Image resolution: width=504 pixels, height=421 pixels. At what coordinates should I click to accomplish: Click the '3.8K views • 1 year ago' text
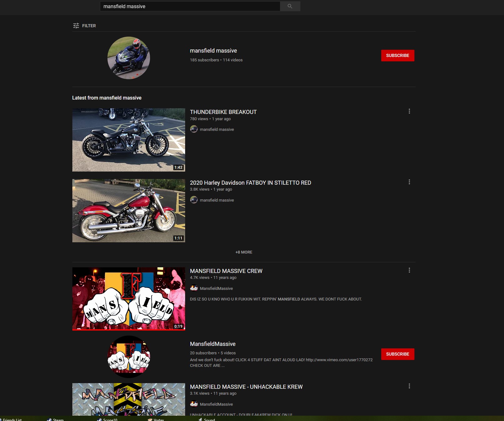pos(211,189)
